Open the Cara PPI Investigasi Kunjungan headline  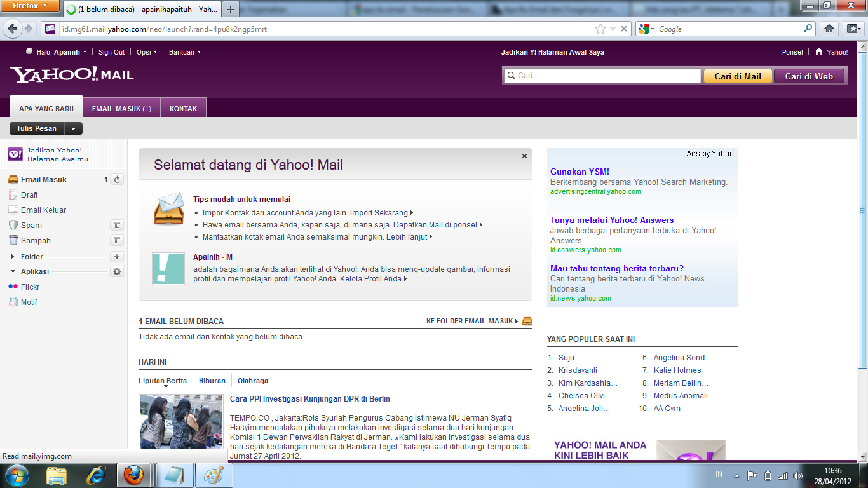[x=310, y=399]
